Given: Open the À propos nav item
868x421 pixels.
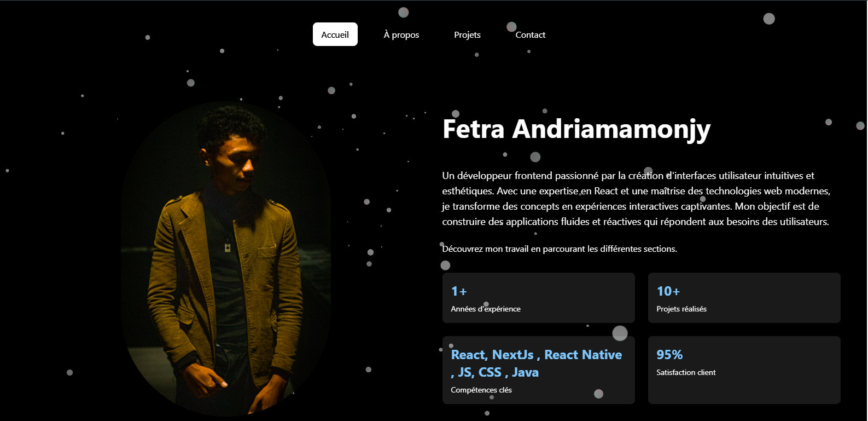Looking at the screenshot, I should pos(401,34).
